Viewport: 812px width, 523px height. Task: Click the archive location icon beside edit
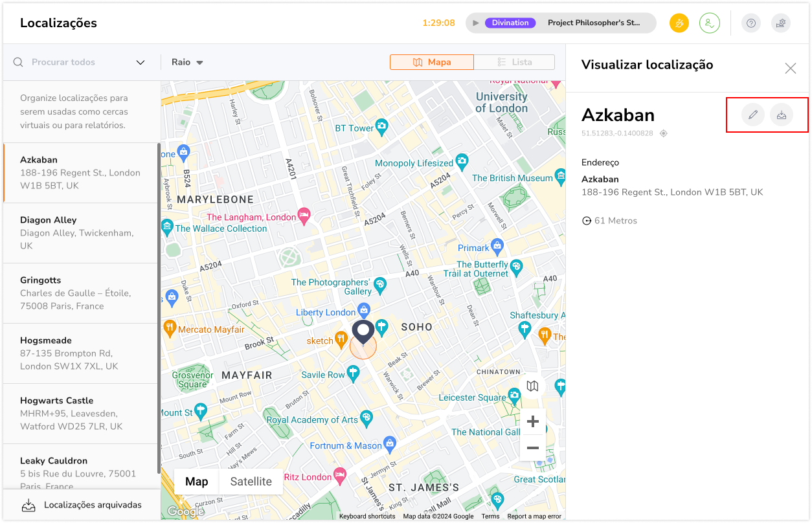coord(782,115)
